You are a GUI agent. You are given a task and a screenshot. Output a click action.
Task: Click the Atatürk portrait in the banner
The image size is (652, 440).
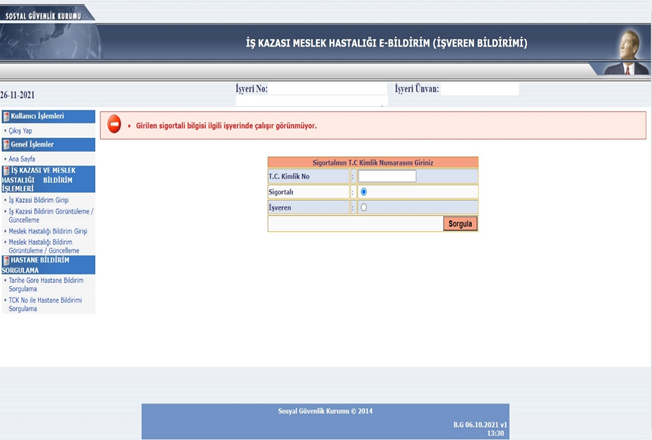click(627, 52)
